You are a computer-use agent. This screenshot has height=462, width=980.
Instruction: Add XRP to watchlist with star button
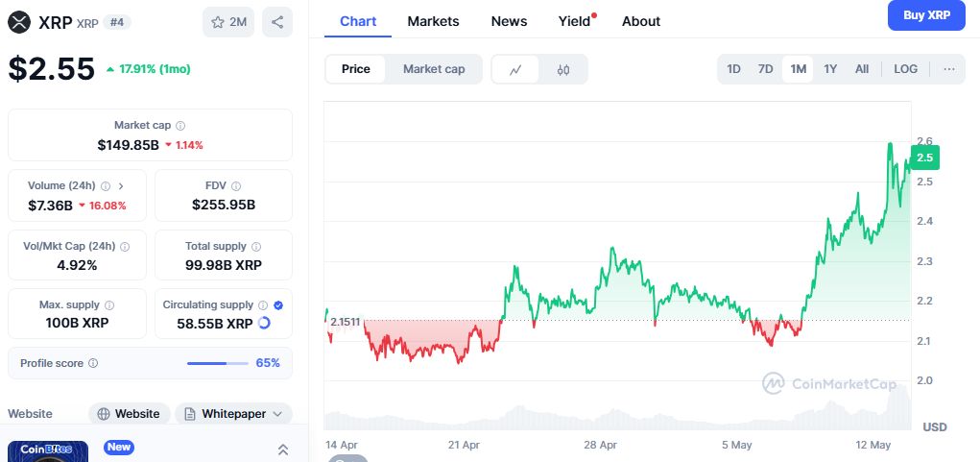point(228,22)
